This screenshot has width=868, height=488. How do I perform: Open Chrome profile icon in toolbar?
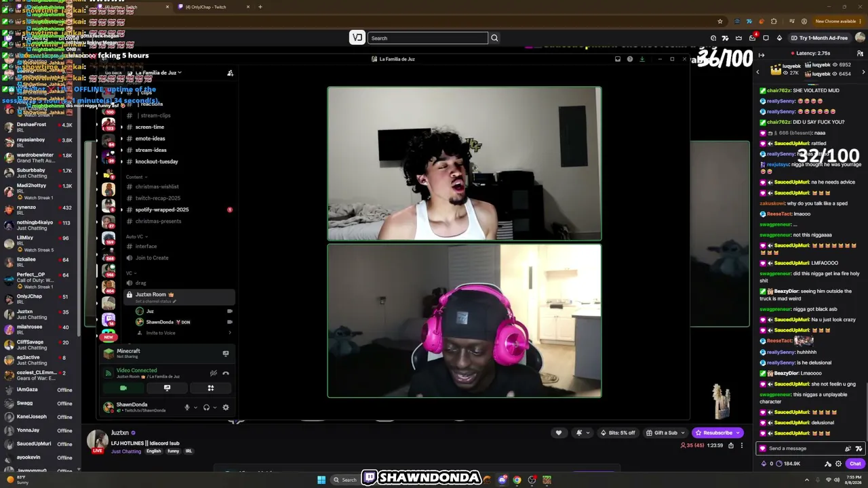point(804,21)
